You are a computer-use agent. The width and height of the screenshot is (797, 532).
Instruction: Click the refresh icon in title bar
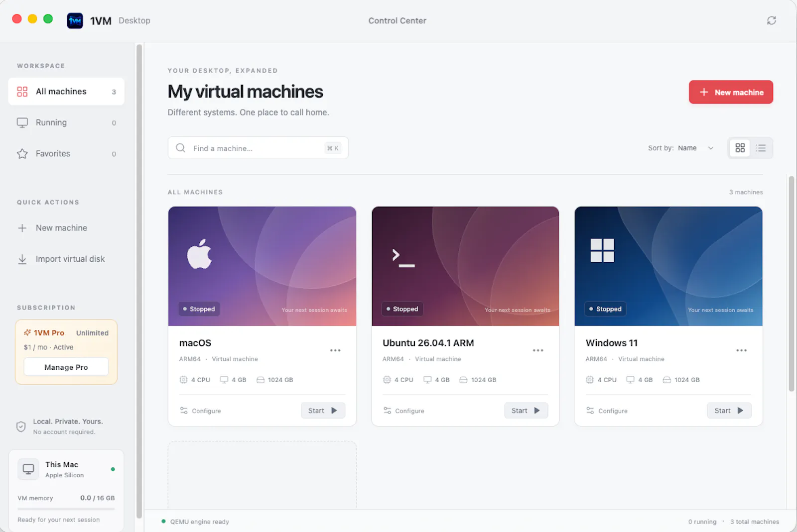pos(771,20)
